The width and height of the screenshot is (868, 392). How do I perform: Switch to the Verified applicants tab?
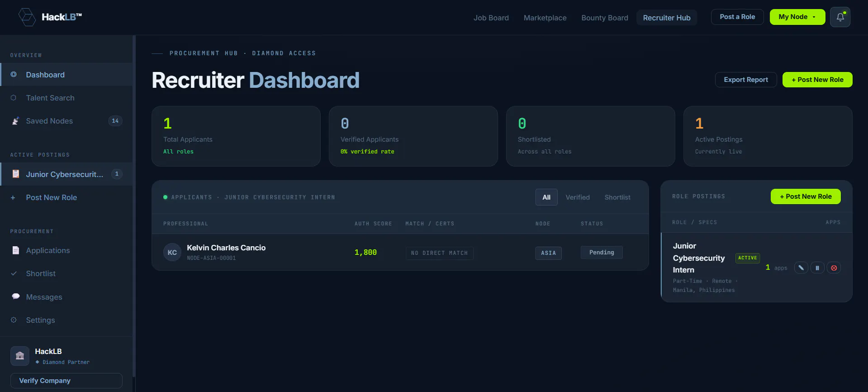click(x=578, y=197)
